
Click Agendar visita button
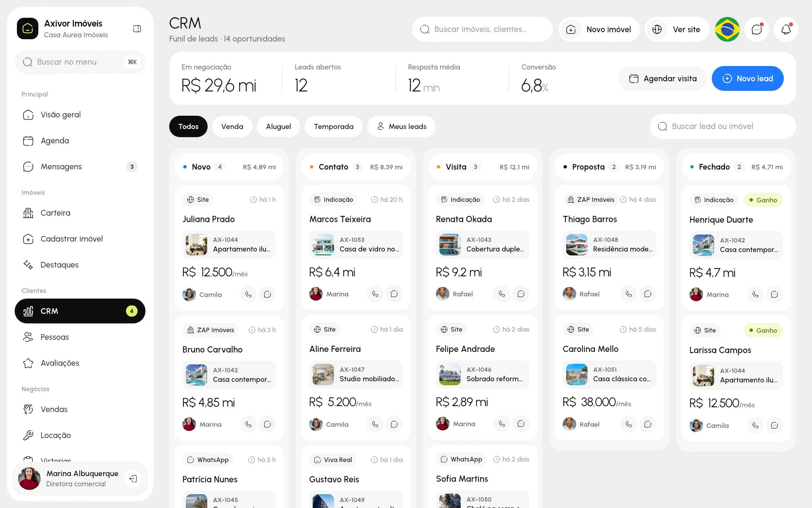point(663,78)
